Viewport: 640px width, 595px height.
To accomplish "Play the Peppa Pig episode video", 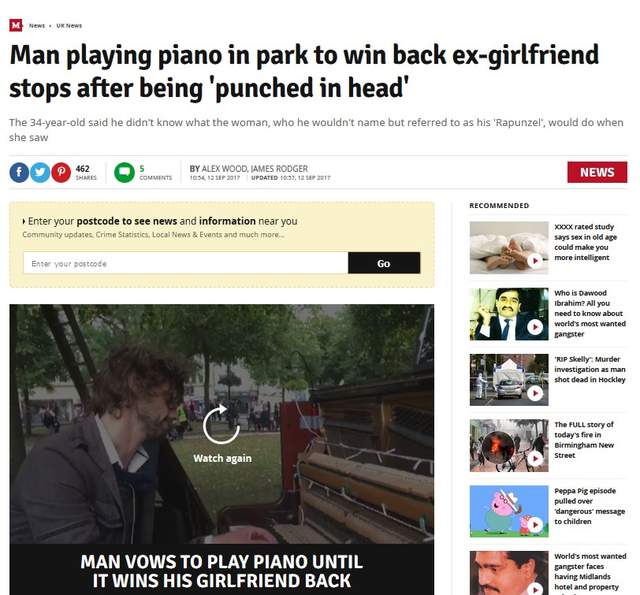I will click(535, 524).
